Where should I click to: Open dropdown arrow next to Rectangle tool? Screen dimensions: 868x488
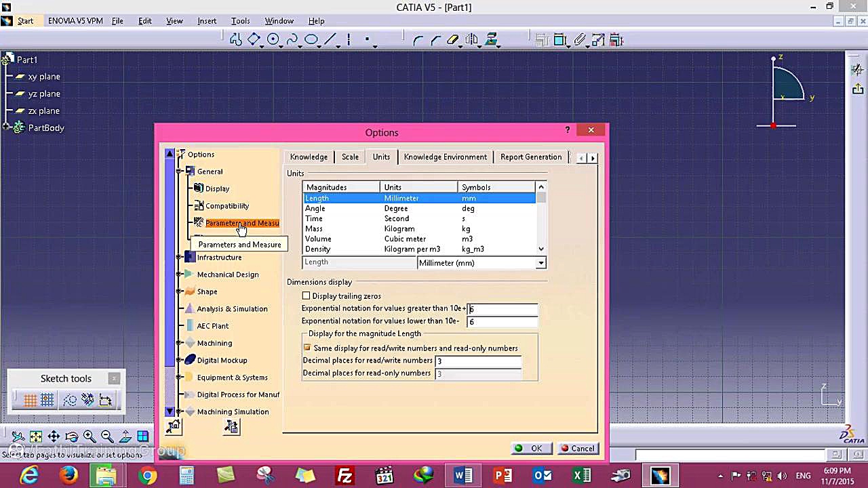(x=262, y=46)
